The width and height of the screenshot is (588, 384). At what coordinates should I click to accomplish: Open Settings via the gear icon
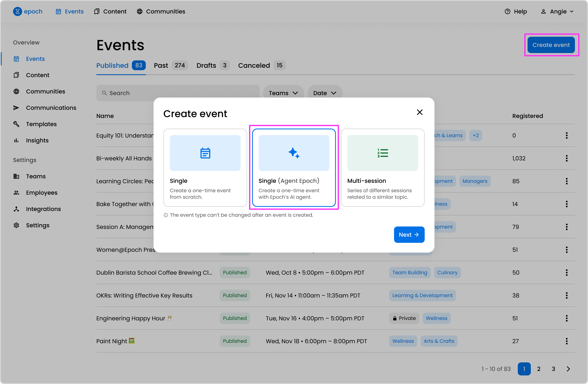click(x=16, y=225)
